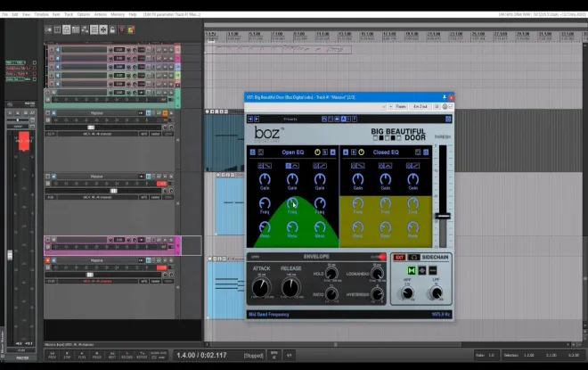588x370 pixels.
Task: Click the S solo button in Open EQ
Action: click(325, 152)
